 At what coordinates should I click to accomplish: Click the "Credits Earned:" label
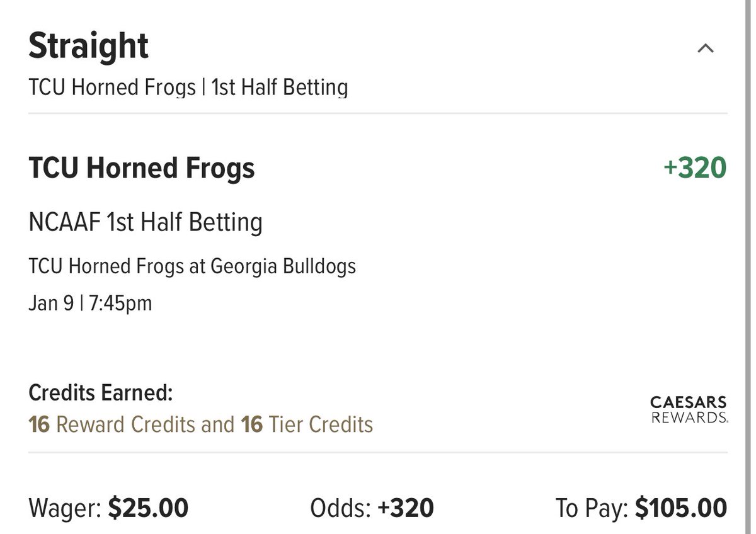(101, 394)
